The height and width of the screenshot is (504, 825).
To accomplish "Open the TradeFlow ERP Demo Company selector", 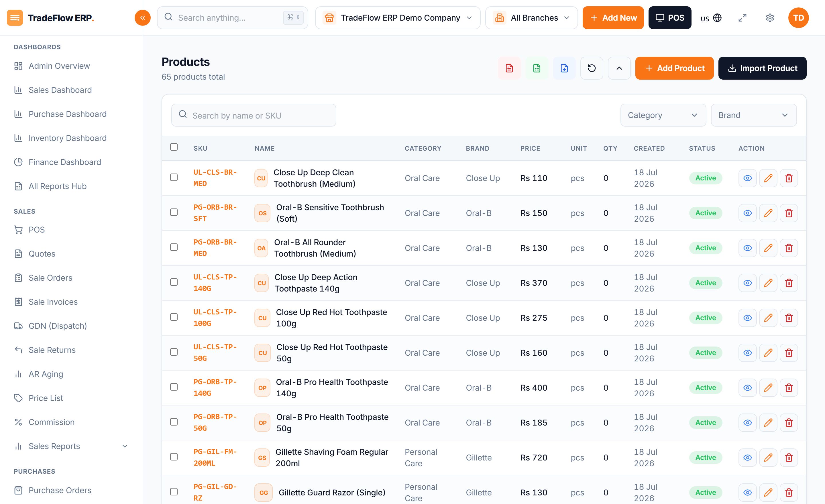I will (x=397, y=18).
